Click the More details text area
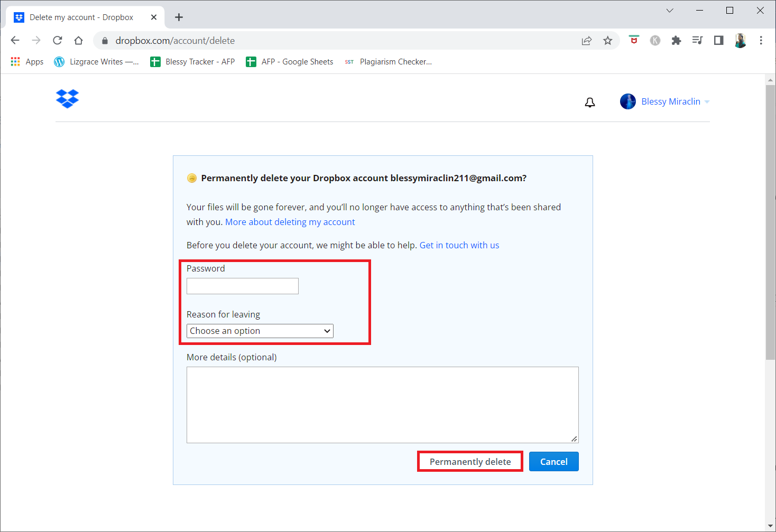 383,405
